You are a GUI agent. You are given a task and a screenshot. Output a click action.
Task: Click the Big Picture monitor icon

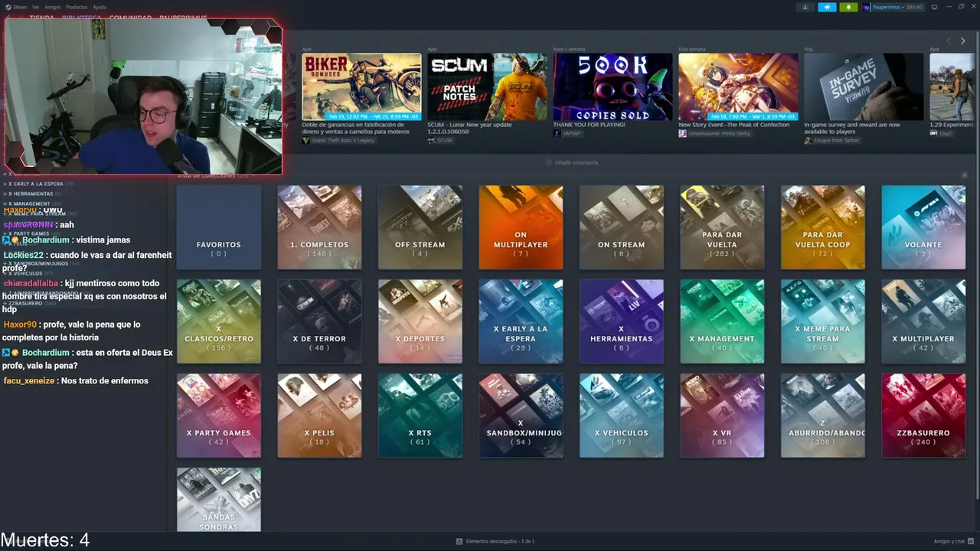pyautogui.click(x=934, y=7)
